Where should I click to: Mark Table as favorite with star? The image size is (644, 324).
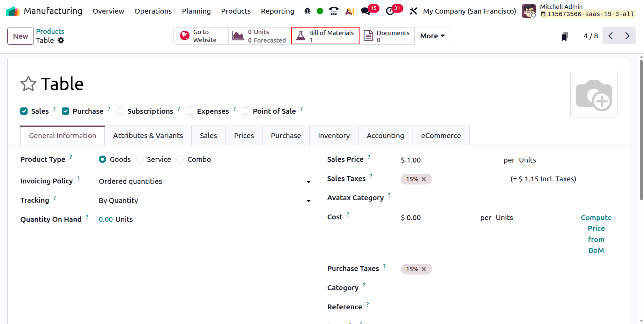click(x=28, y=84)
